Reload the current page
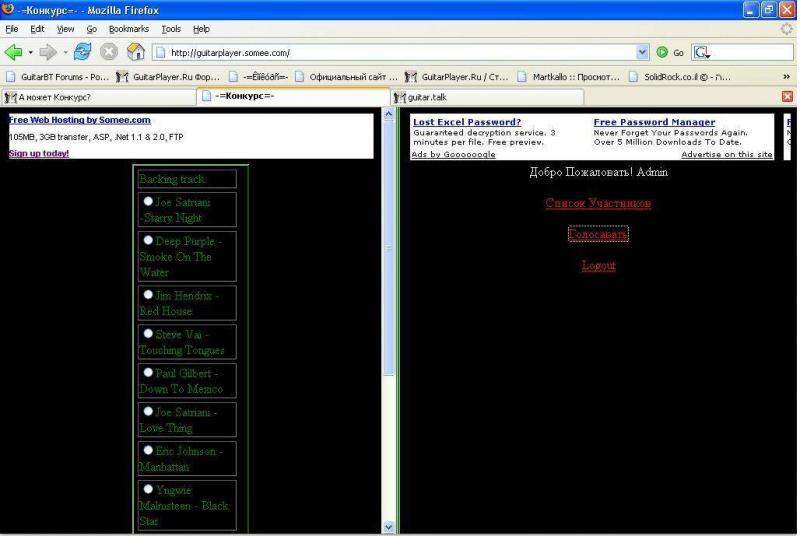Viewport: 800px width, 536px height. [82, 52]
